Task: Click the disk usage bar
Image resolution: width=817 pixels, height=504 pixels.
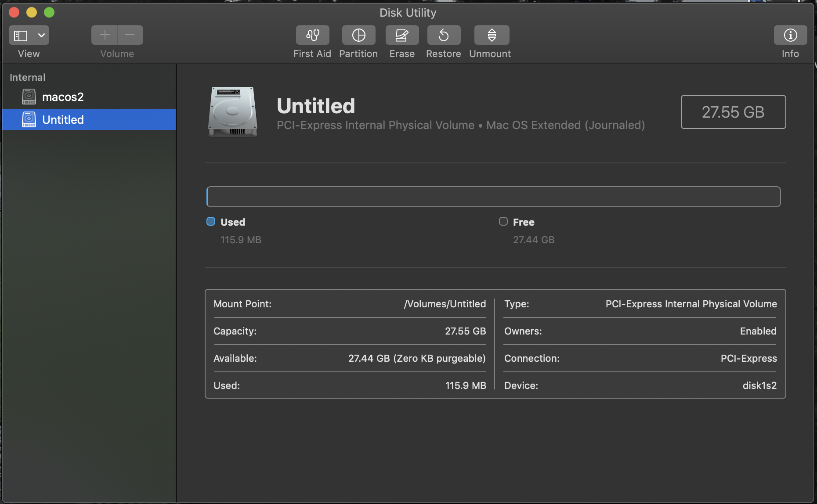Action: [x=493, y=197]
